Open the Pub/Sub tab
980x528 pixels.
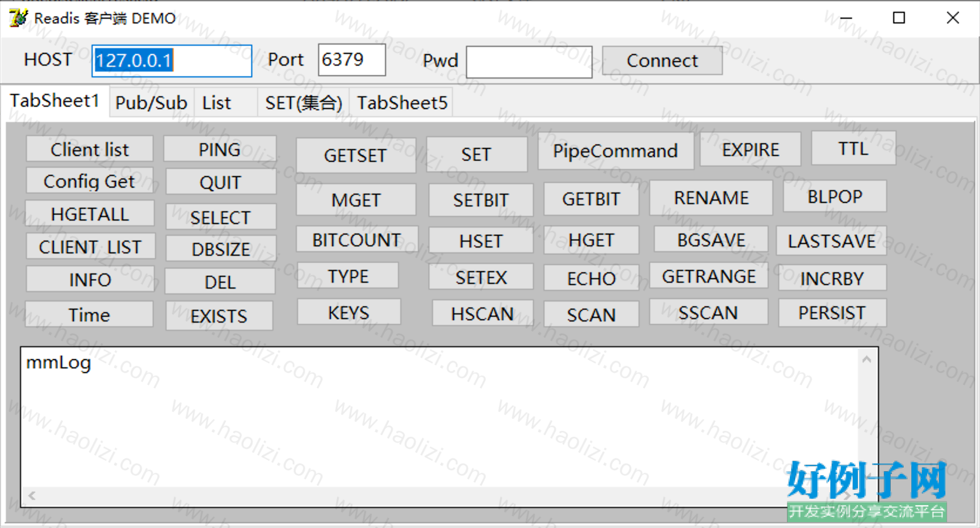coord(151,103)
